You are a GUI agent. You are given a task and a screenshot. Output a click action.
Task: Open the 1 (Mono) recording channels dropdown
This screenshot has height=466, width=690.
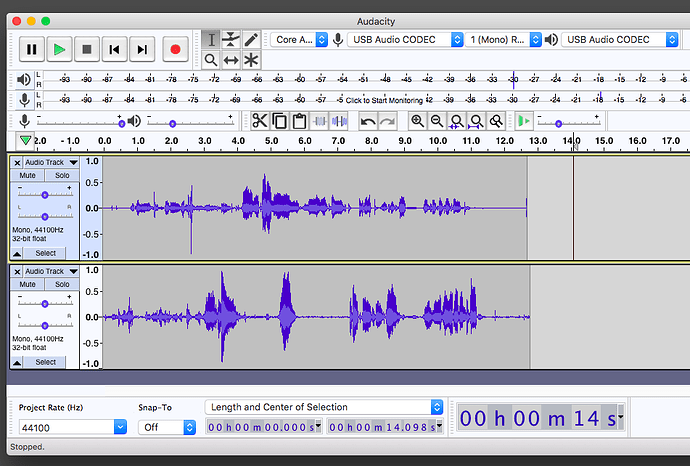[x=503, y=40]
